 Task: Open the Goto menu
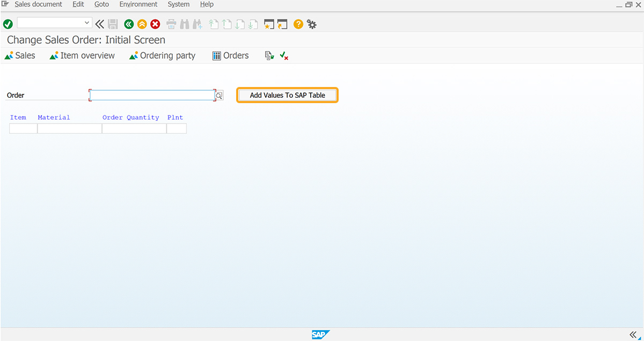point(101,4)
